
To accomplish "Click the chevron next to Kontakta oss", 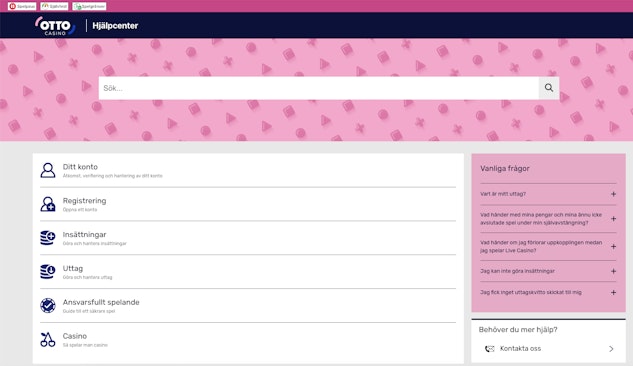I will 611,349.
